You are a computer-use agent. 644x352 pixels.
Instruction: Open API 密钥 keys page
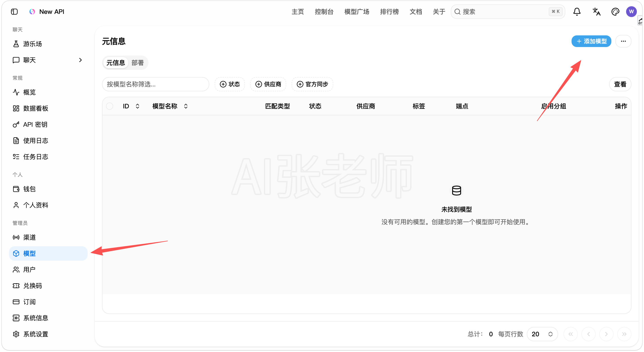(48, 124)
